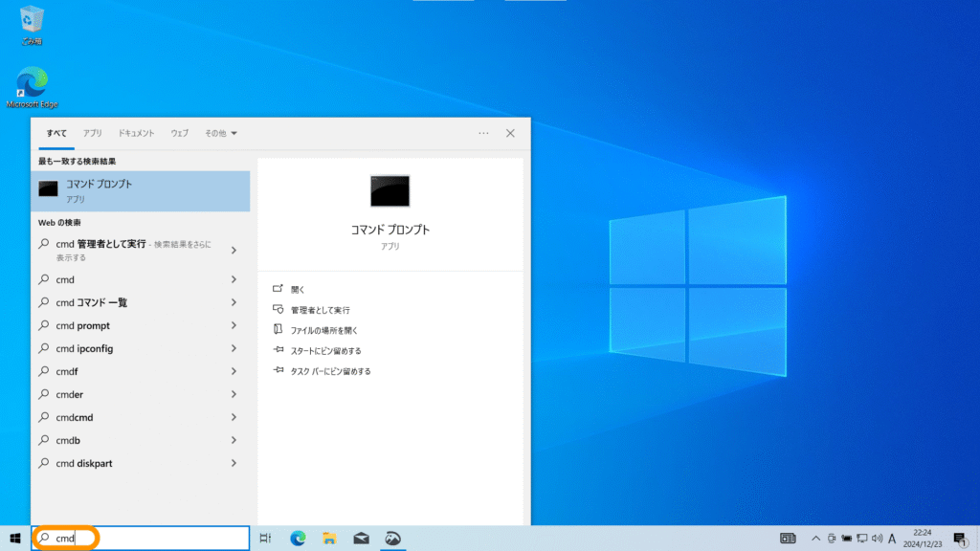This screenshot has height=551, width=980.
Task: Expand the arrow for cmdb suggestion
Action: [x=234, y=440]
